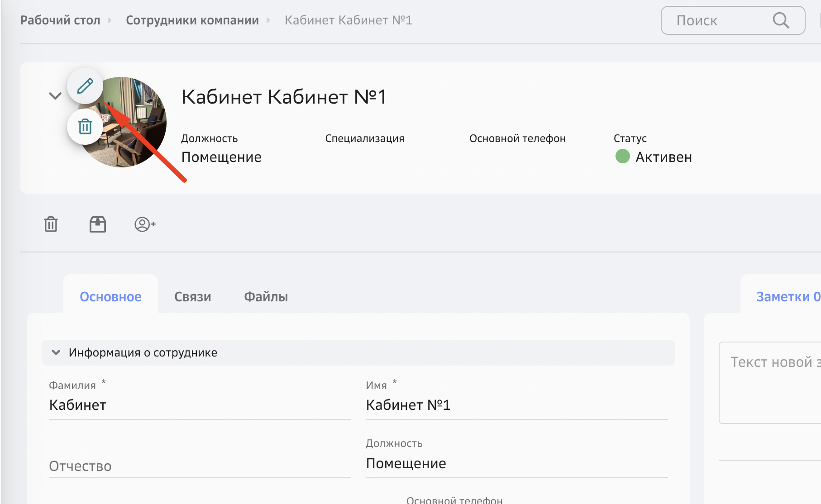Click trash icon over the profile photo

coord(85,127)
